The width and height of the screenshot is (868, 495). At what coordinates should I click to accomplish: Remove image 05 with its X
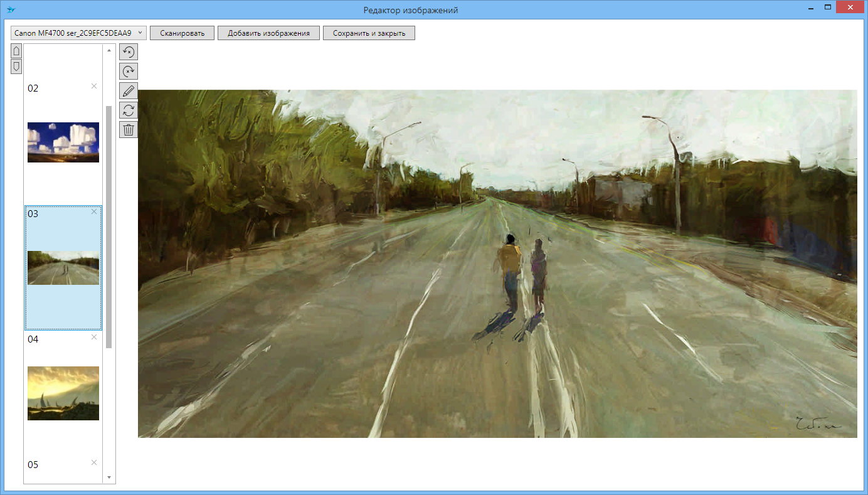[x=94, y=462]
